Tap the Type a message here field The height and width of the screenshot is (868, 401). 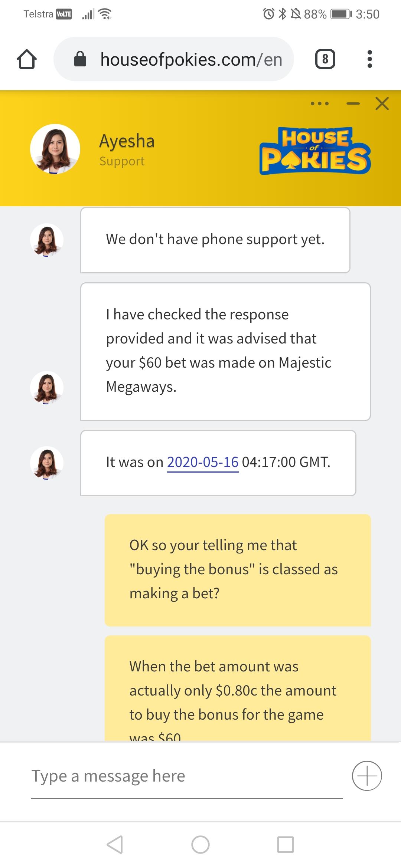pyautogui.click(x=187, y=776)
